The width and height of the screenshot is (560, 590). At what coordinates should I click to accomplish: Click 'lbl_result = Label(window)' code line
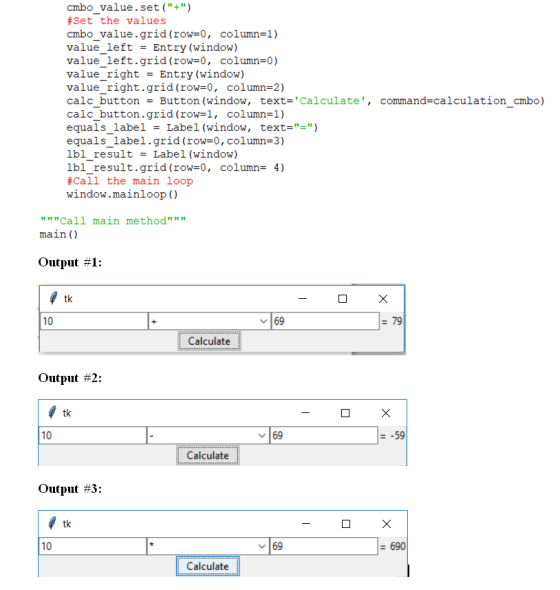click(152, 154)
